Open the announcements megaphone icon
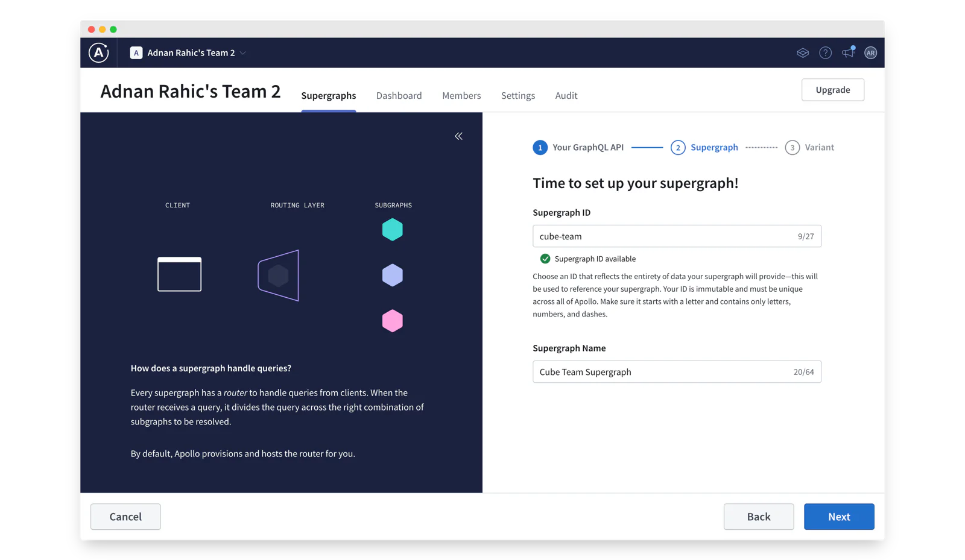 pyautogui.click(x=848, y=52)
